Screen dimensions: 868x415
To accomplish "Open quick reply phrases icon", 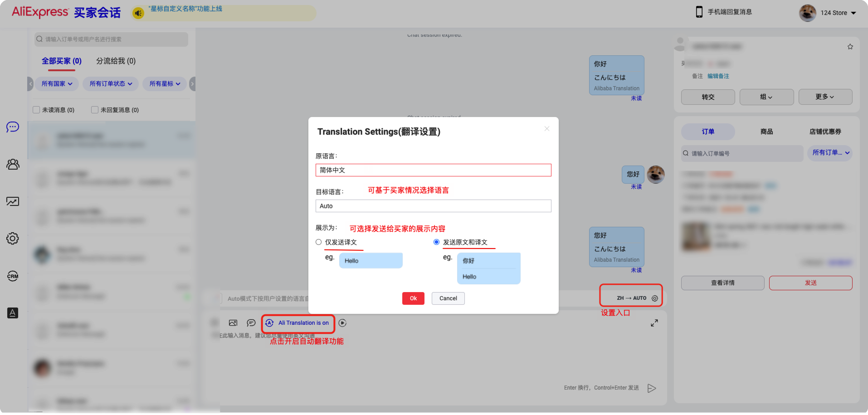I will click(x=251, y=323).
